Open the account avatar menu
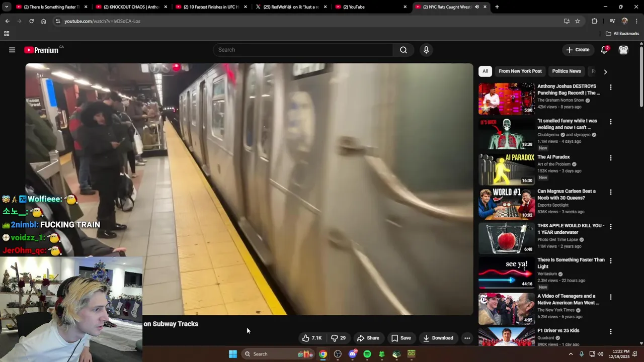 click(623, 50)
